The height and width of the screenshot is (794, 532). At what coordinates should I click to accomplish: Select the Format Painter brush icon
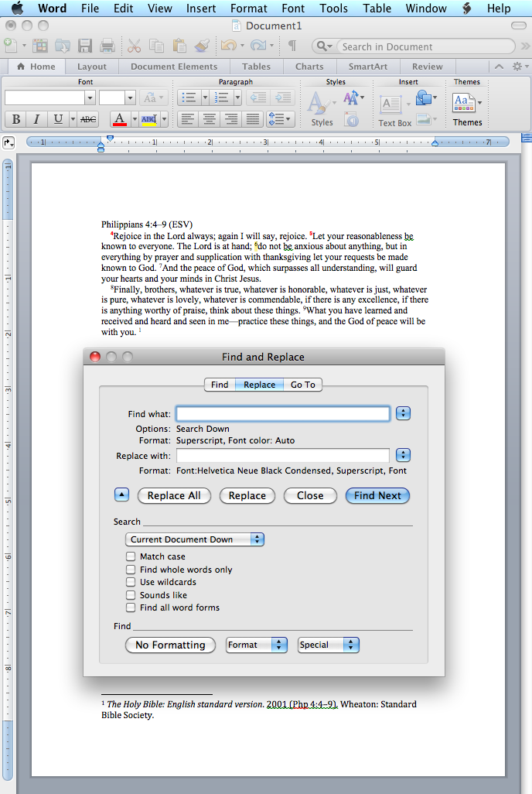202,46
